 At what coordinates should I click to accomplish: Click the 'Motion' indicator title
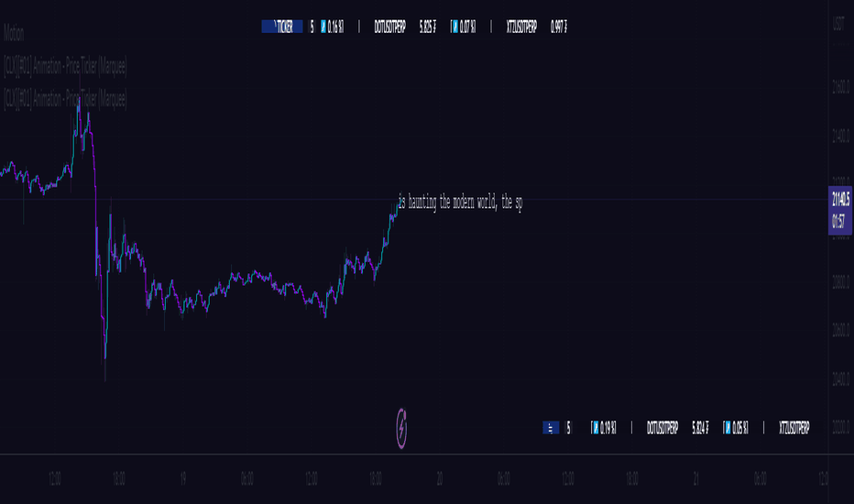14,34
